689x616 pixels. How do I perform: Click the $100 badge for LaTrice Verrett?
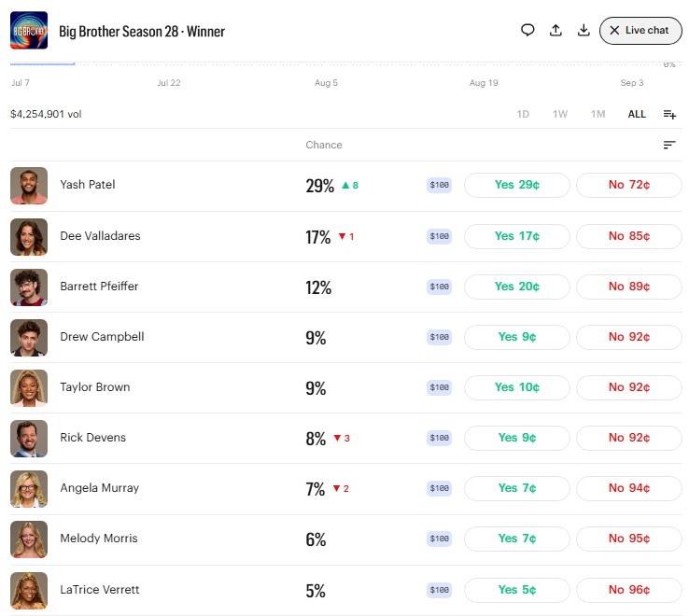click(x=439, y=590)
